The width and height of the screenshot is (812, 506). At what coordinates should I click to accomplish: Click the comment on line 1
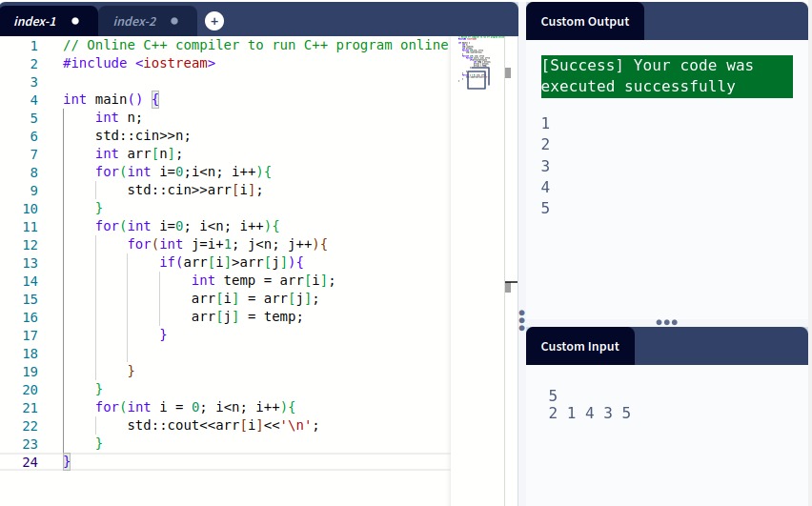pos(255,45)
